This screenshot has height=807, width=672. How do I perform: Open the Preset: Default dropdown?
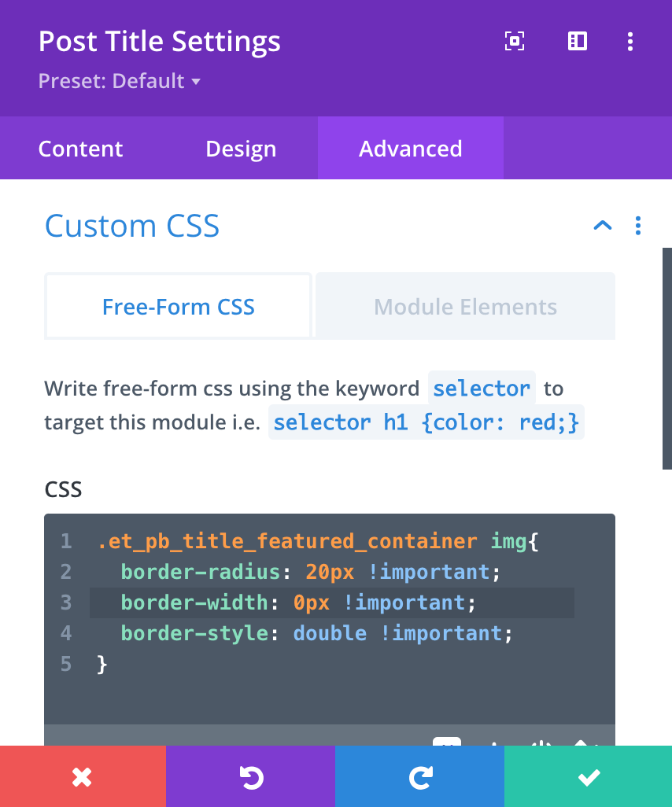tap(120, 81)
